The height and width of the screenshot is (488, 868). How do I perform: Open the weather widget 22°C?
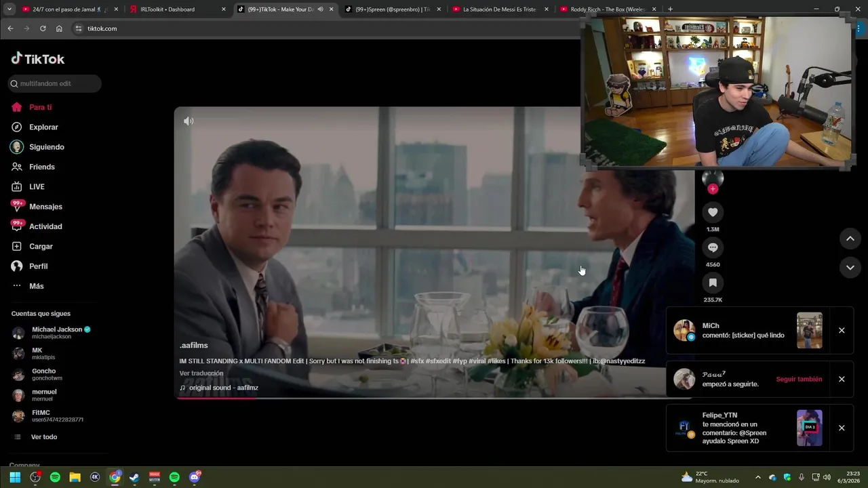(x=709, y=477)
